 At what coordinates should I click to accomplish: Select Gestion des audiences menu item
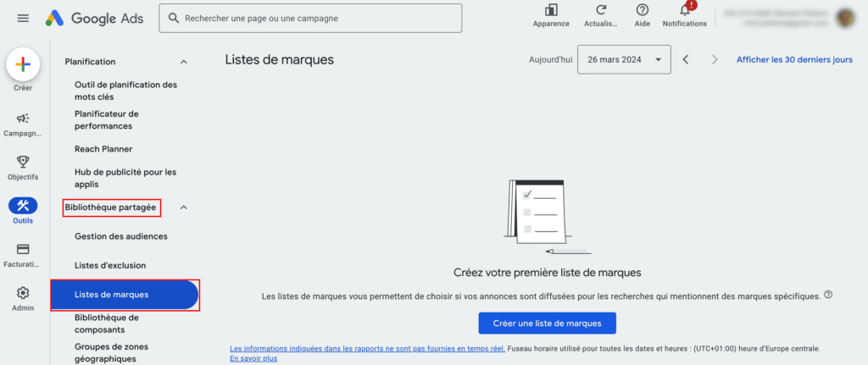tap(121, 236)
